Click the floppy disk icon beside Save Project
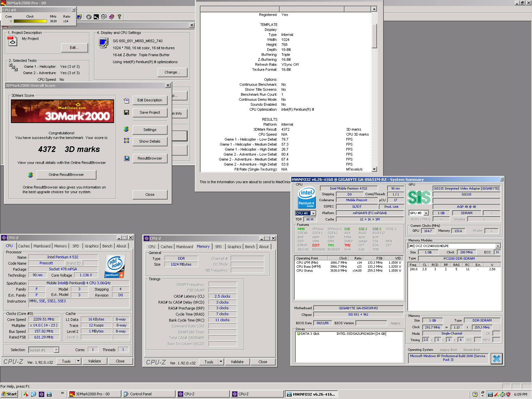The height and width of the screenshot is (399, 532). (x=126, y=113)
